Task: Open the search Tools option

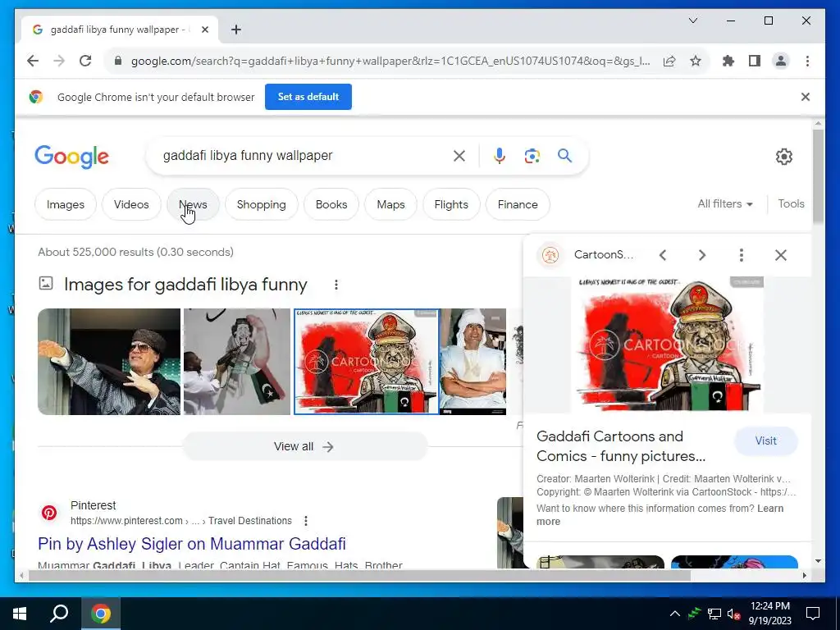Action: [791, 204]
